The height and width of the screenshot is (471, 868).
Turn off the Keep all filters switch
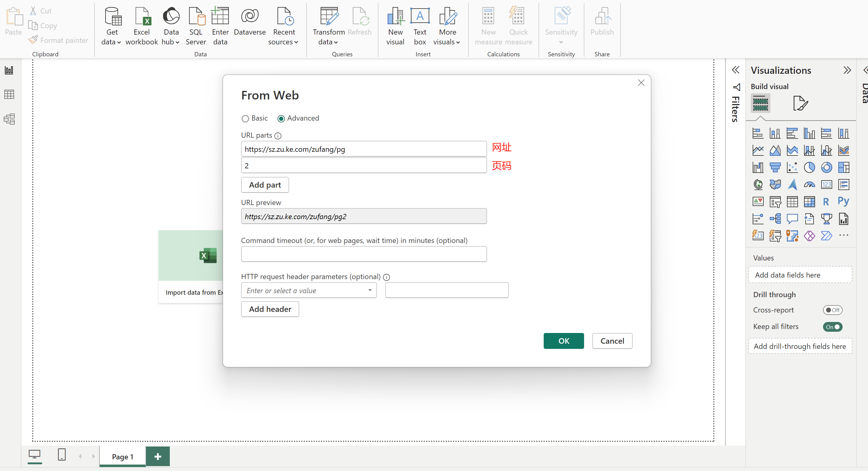[x=832, y=327]
